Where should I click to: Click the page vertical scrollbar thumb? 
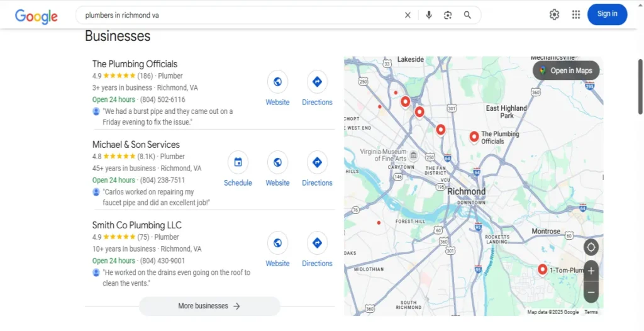(x=640, y=86)
